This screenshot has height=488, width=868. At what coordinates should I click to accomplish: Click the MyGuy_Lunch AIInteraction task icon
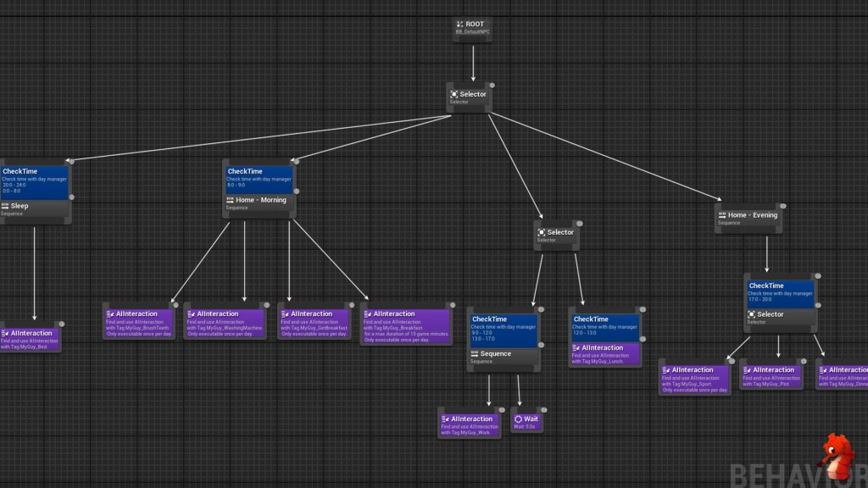click(x=576, y=348)
